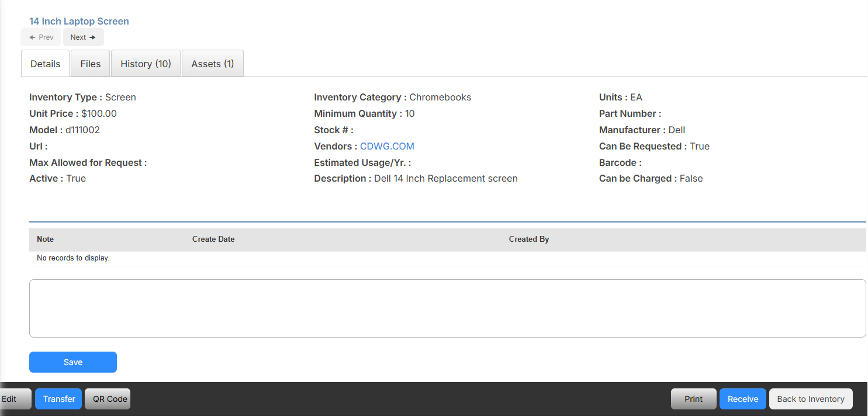The image size is (868, 417).
Task: Open the CDWG.COM vendor link
Action: [387, 146]
